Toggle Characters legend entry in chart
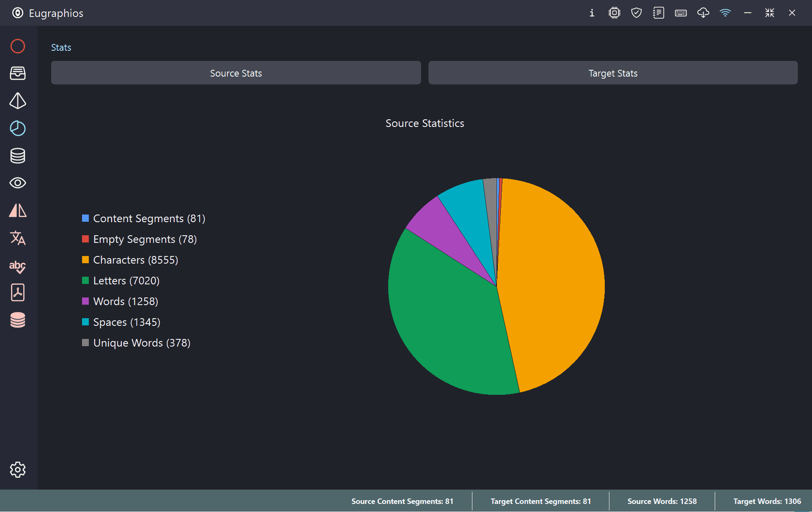Screen dimensions: 812x512 [x=135, y=260]
